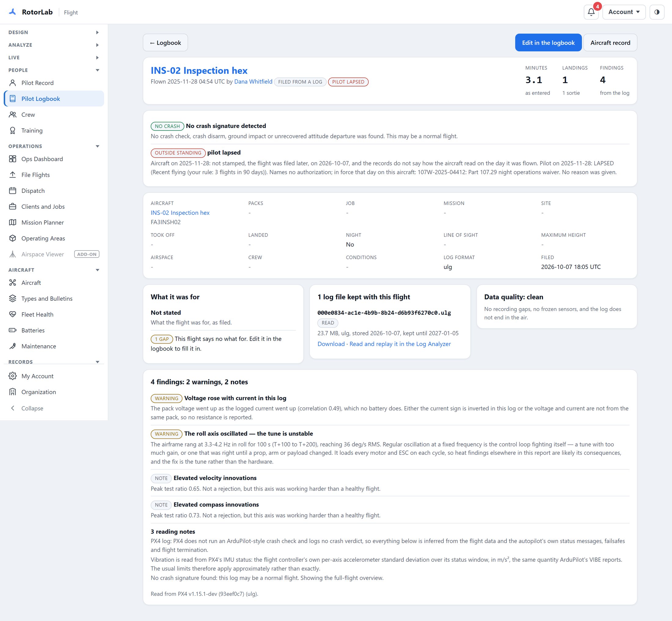Click the Training ribbon icon
This screenshot has height=621, width=672.
point(13,130)
